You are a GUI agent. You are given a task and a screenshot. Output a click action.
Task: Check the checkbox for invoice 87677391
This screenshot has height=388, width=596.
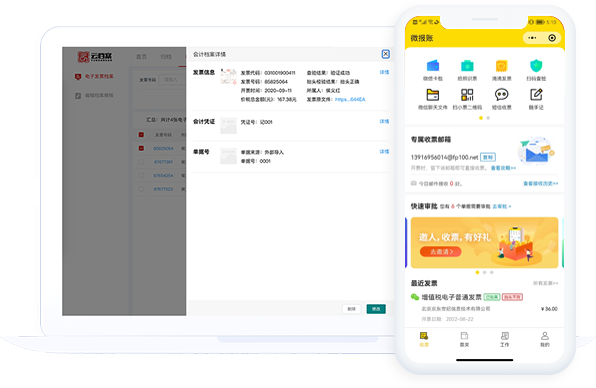tap(141, 162)
